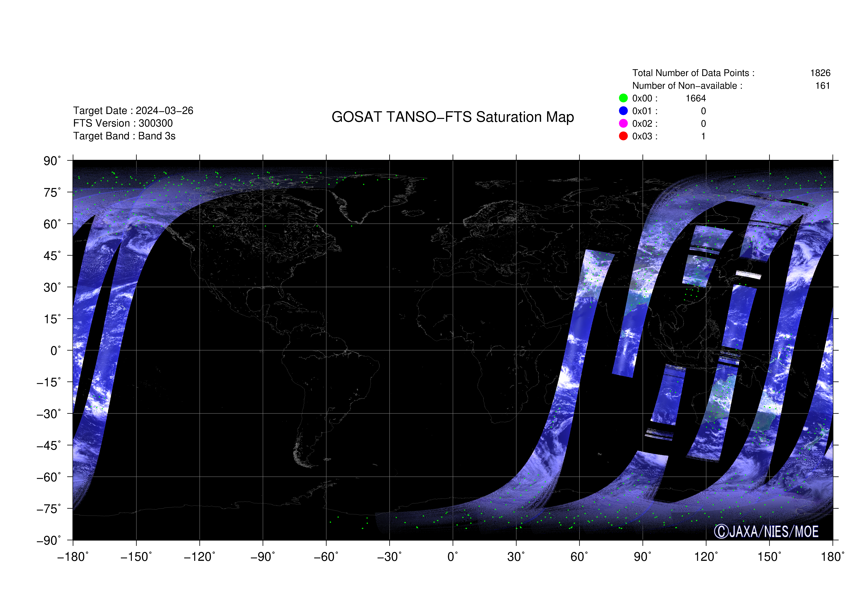This screenshot has width=868, height=613.
Task: Click the magenta 0x02 legend dot
Action: click(x=623, y=123)
